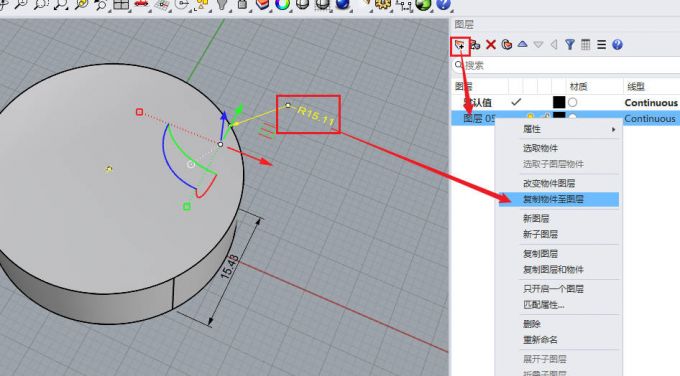The width and height of the screenshot is (680, 376).
Task: Open layer panel help icon
Action: (617, 44)
